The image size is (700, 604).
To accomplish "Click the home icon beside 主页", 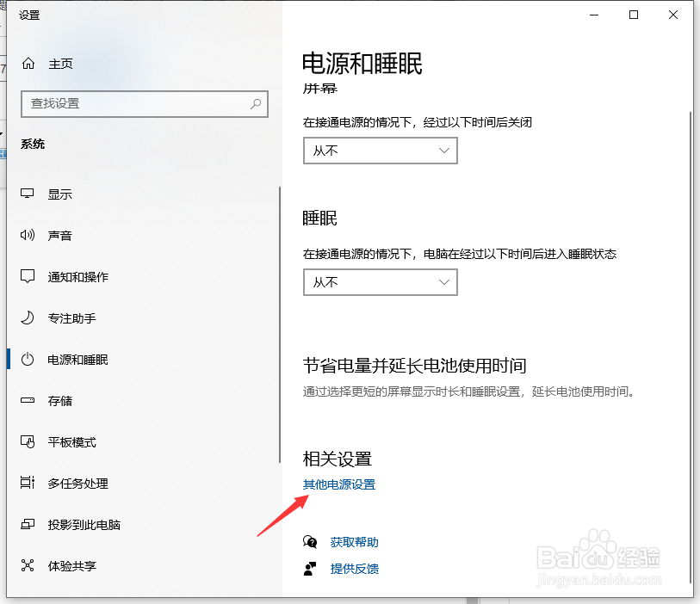I will pos(28,64).
